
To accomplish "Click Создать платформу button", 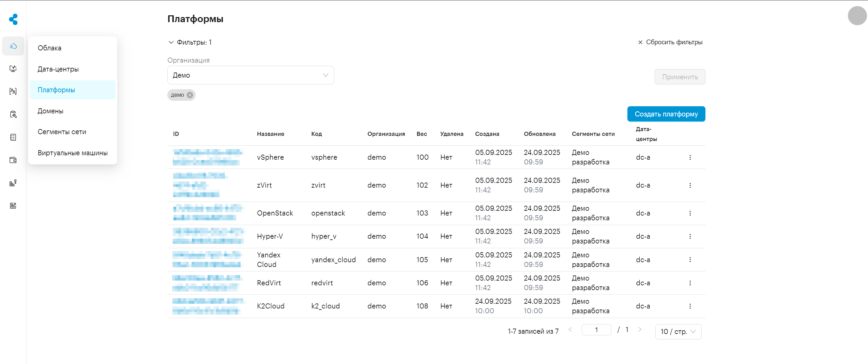I will (666, 114).
